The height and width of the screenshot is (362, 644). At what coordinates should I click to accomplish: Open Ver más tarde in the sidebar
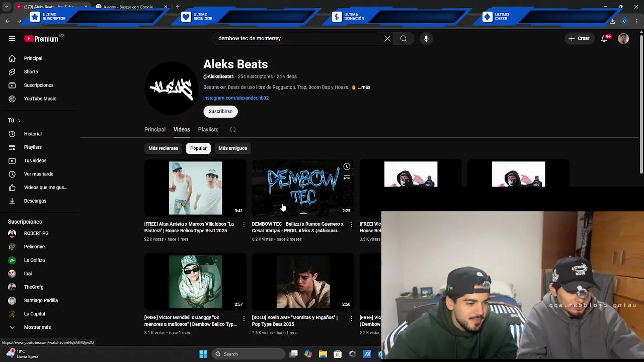pos(38,174)
